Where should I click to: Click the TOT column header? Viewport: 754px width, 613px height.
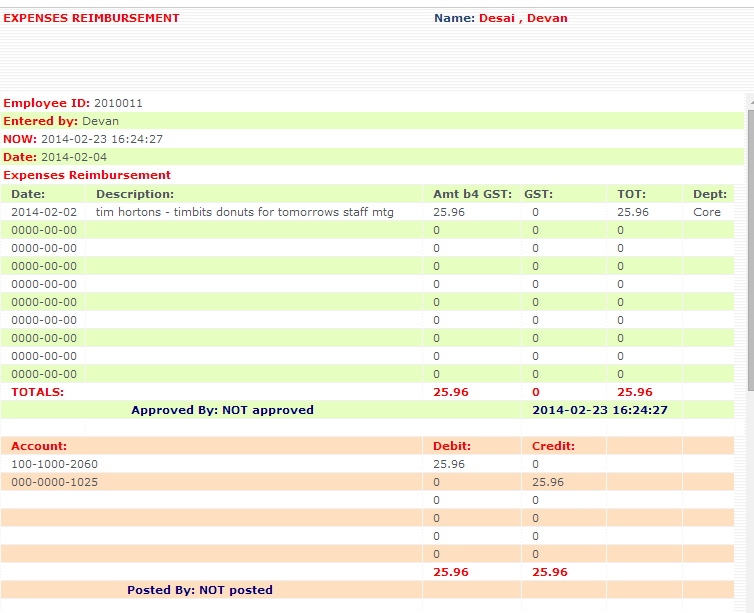point(631,194)
